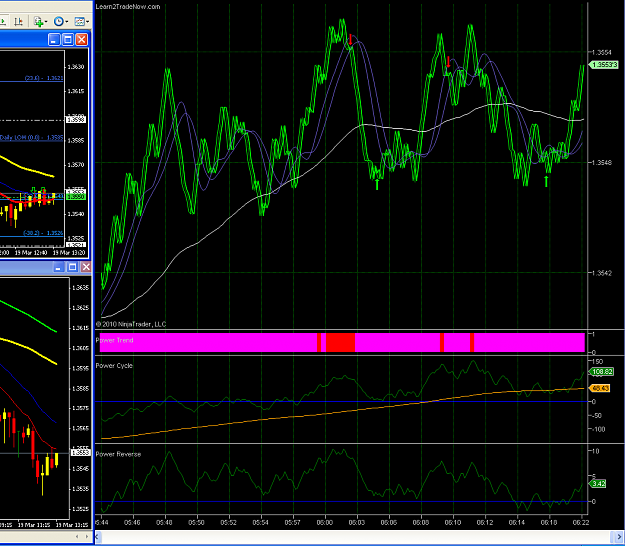Click the Power Cycle value tag 108.82
The height and width of the screenshot is (546, 625).
[602, 372]
